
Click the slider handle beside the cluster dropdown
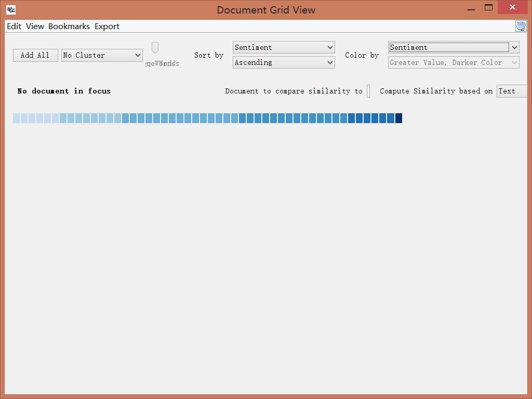click(x=155, y=48)
